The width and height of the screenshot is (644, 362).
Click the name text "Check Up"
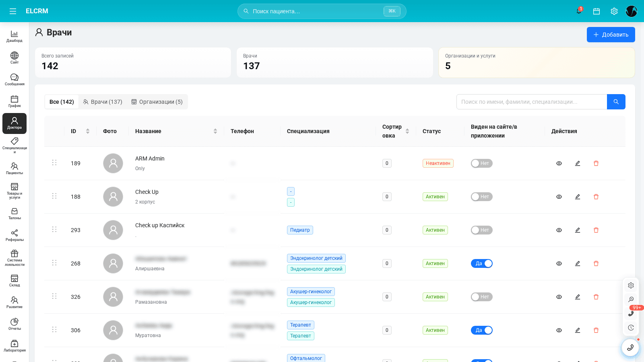(147, 192)
